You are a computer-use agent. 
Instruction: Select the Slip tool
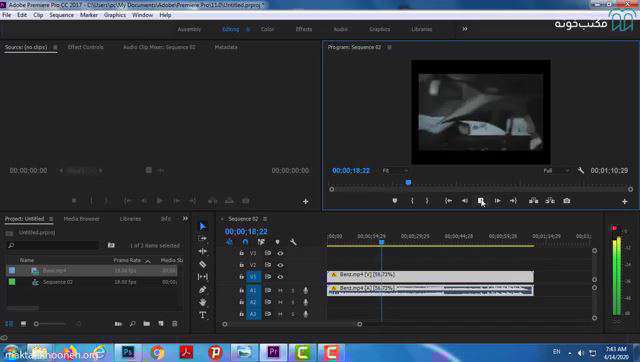coord(202,277)
